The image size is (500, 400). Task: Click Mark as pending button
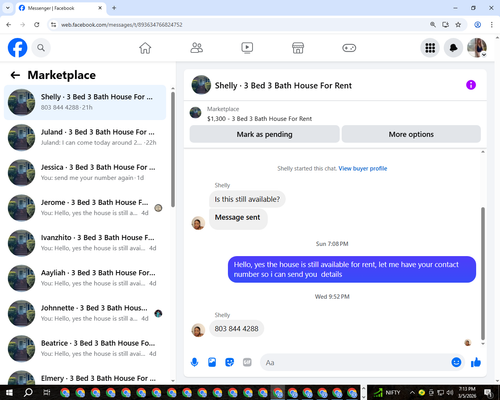click(265, 134)
